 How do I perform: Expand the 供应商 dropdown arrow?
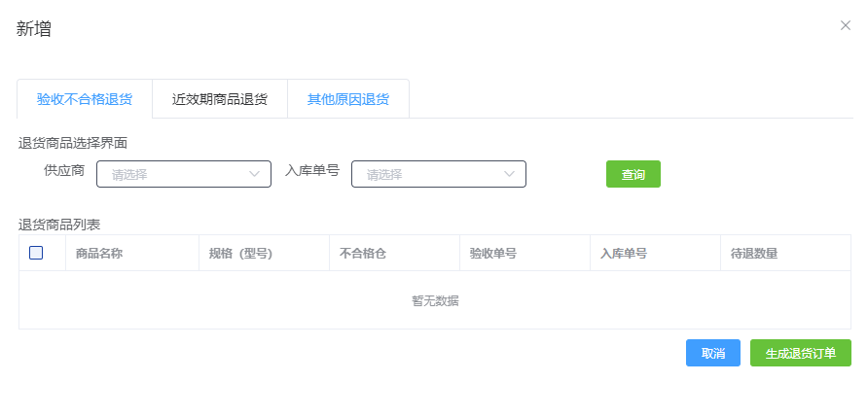(x=255, y=174)
